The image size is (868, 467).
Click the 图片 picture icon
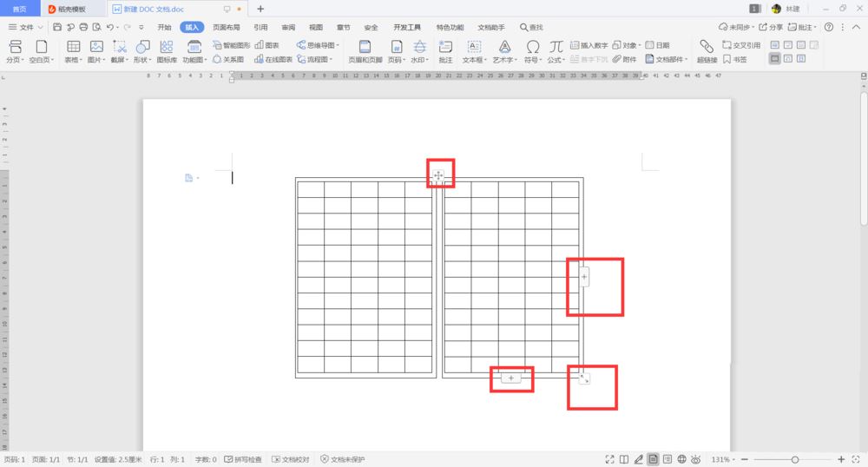pyautogui.click(x=96, y=47)
